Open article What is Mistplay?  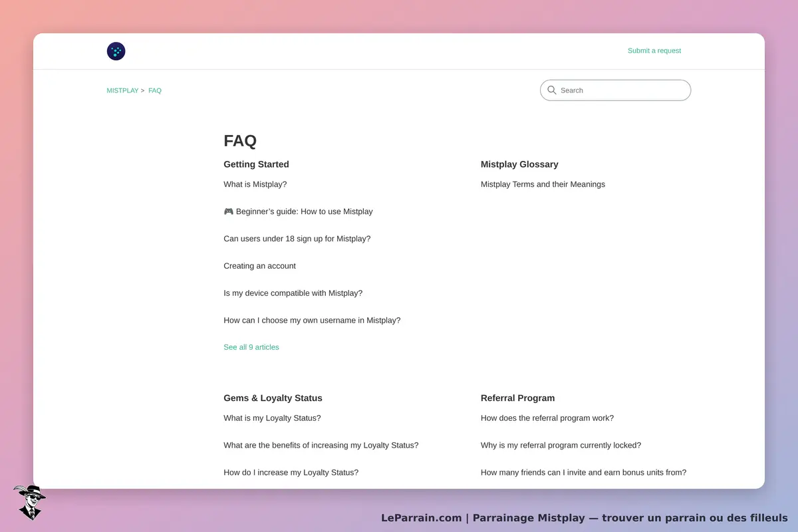(x=255, y=184)
